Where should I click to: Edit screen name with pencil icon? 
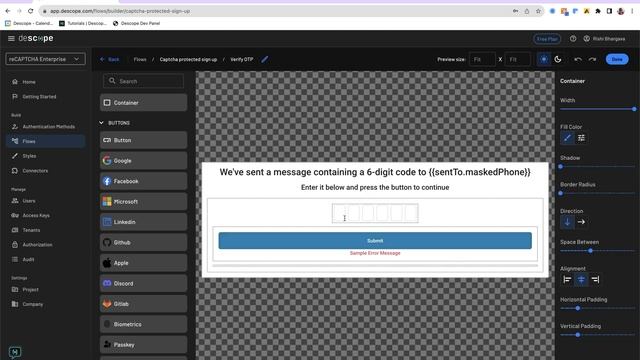pyautogui.click(x=265, y=60)
